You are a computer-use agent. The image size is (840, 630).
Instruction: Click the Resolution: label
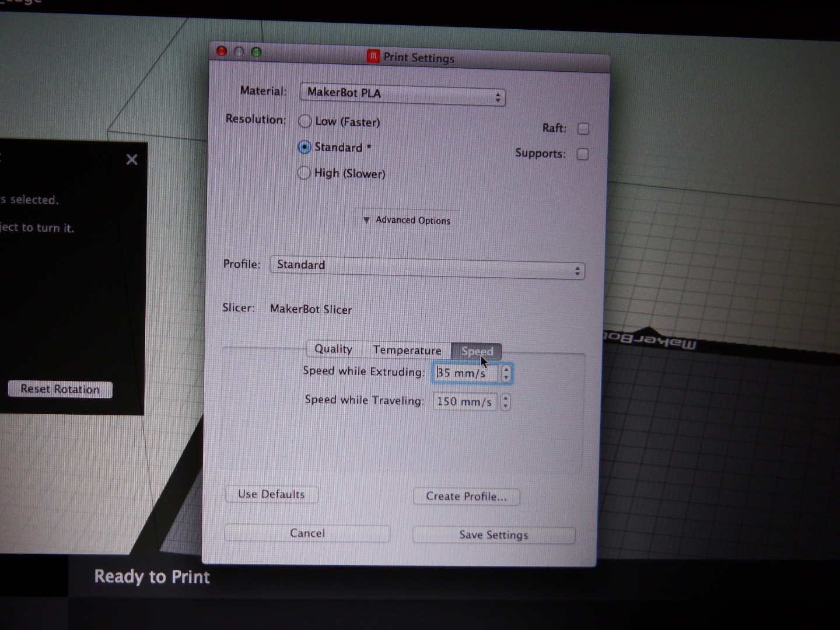pos(256,119)
